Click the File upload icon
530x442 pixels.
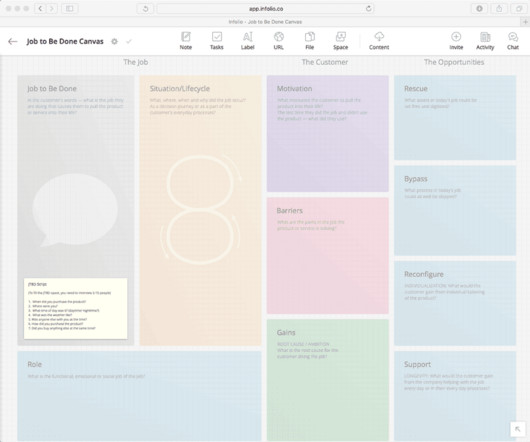click(x=310, y=41)
